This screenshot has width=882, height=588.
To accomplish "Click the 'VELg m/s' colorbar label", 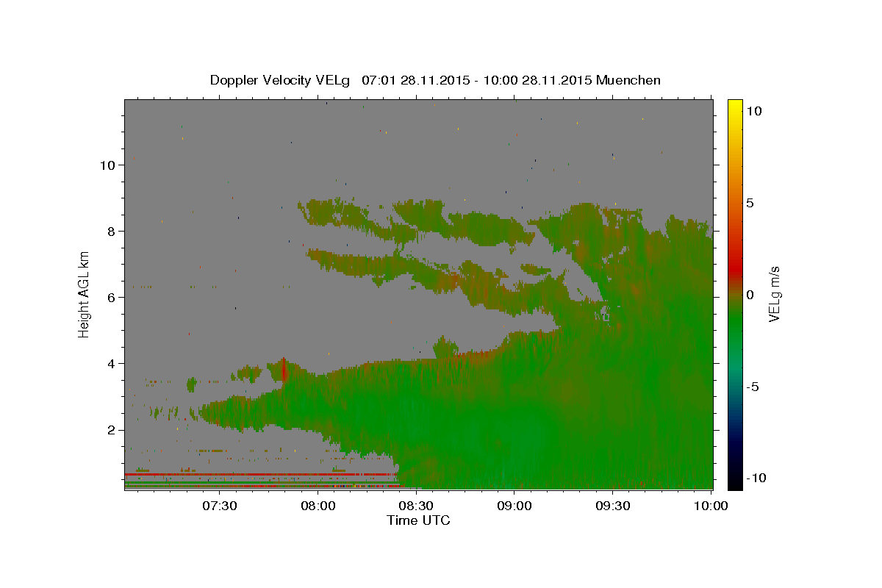I will [x=774, y=293].
